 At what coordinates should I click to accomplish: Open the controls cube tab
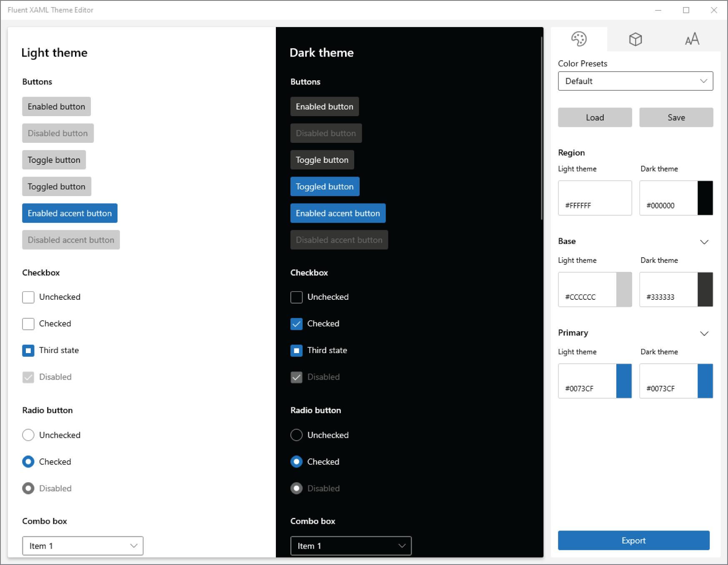click(635, 39)
